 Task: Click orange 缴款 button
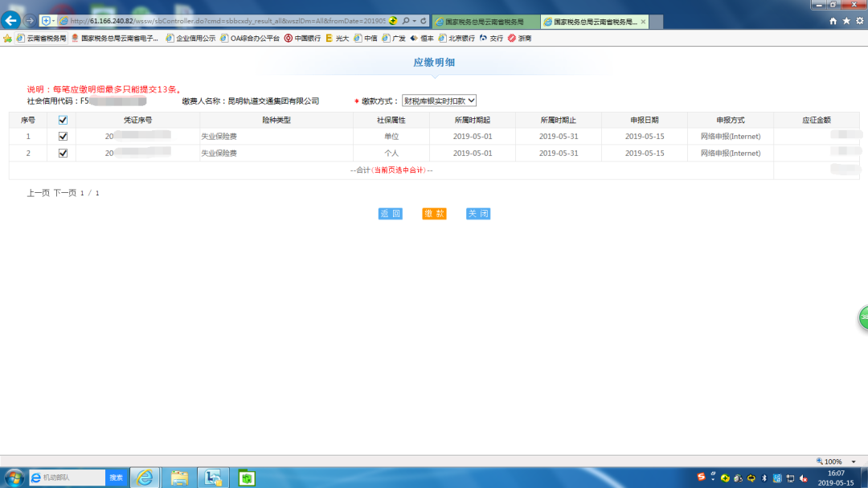[x=434, y=214]
